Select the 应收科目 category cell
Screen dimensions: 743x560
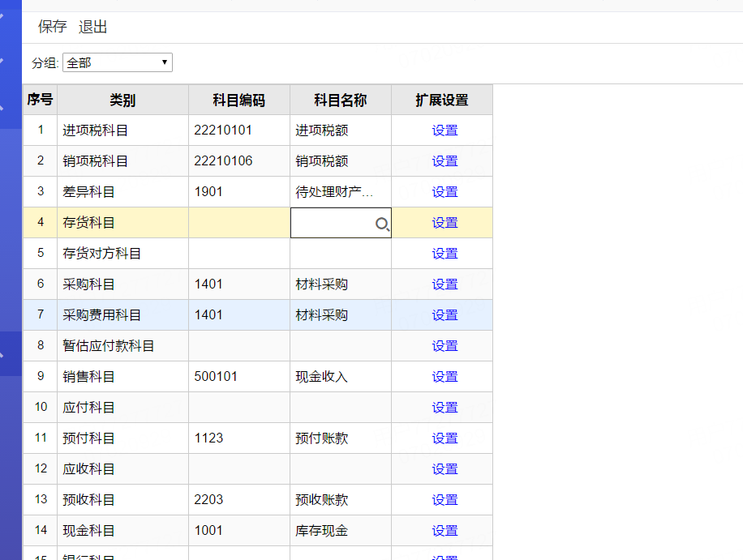122,468
